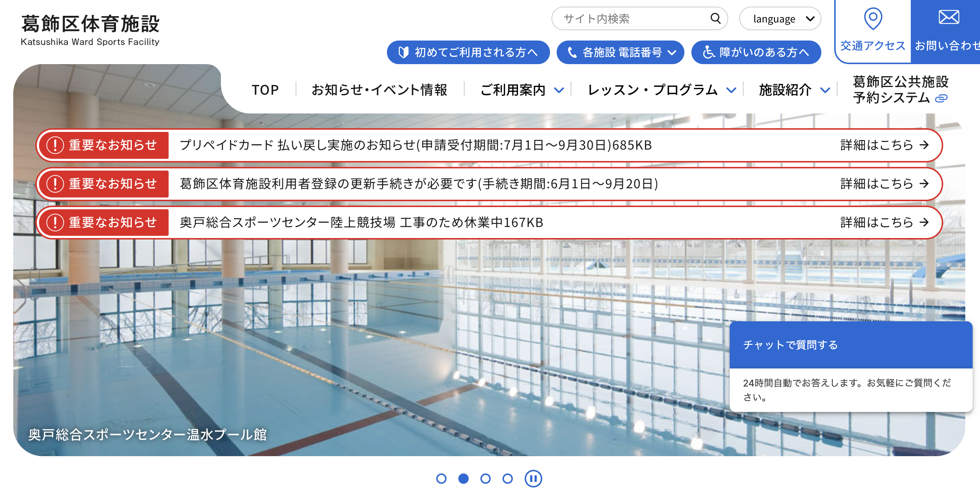Open the プリペイドカード 払い戻し notice text
Viewport: 980px width, 493px height.
click(x=416, y=145)
